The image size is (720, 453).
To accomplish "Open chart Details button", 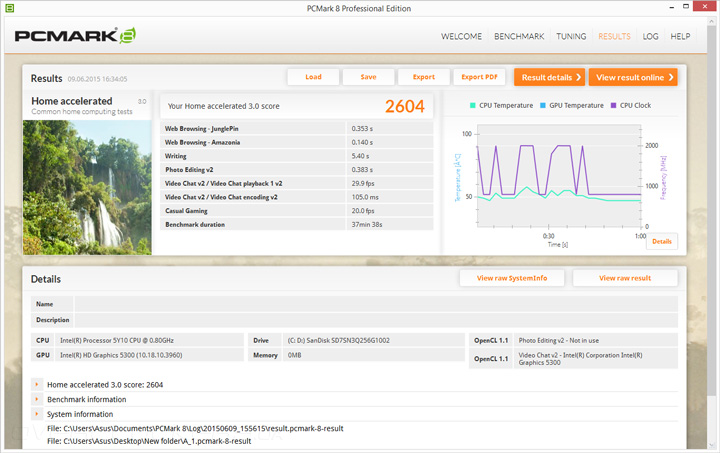I will click(x=662, y=241).
